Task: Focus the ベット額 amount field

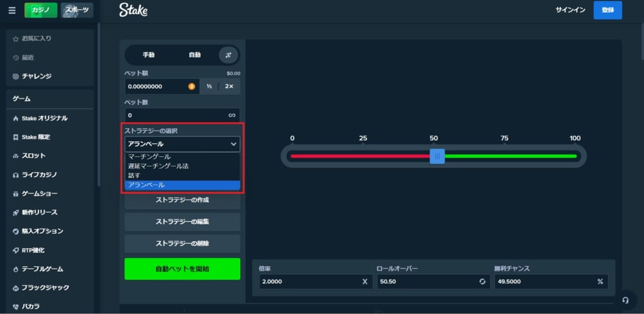Action: pos(162,87)
